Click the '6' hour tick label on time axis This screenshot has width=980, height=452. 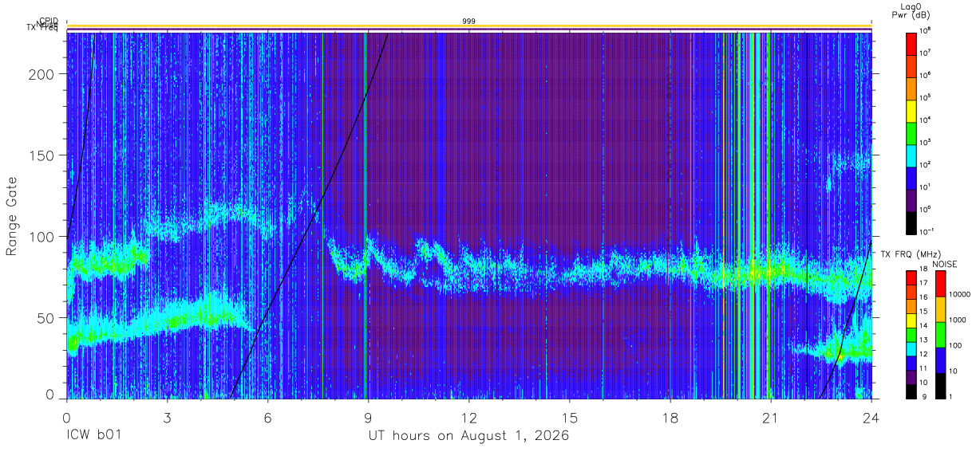pyautogui.click(x=267, y=418)
